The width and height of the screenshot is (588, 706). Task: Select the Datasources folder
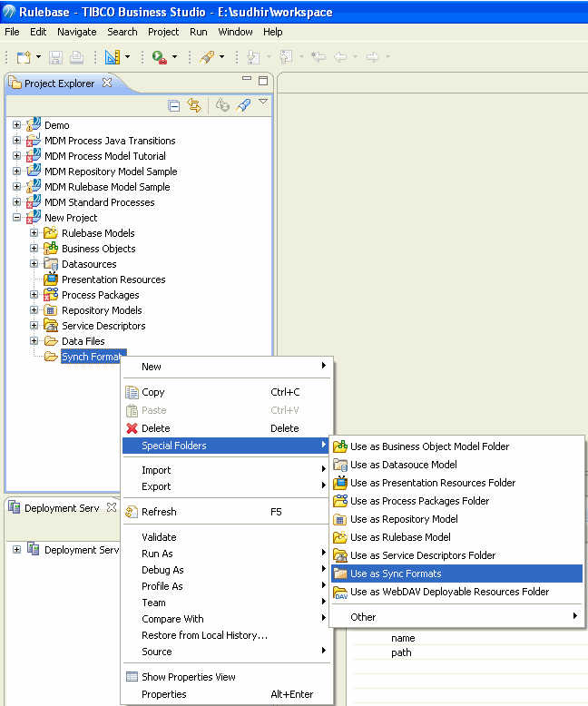[x=89, y=264]
